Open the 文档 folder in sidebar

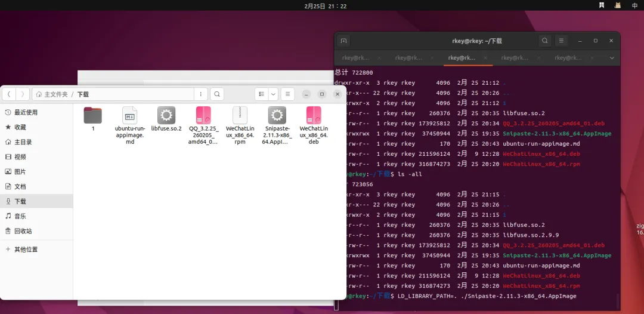(x=36, y=186)
